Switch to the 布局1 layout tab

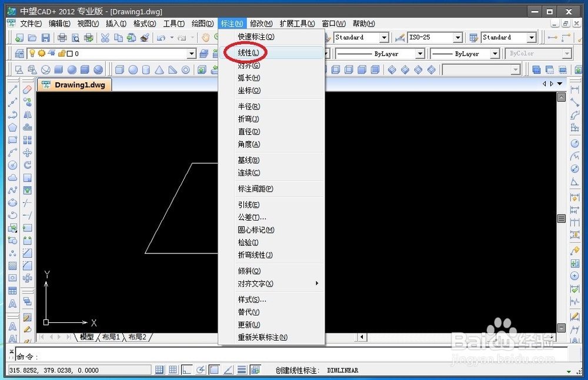tap(111, 337)
